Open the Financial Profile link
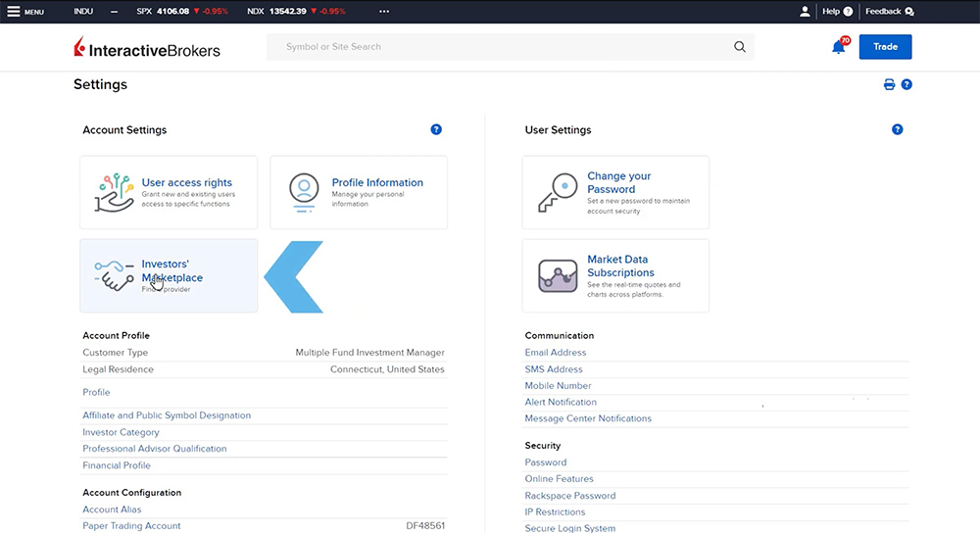The height and width of the screenshot is (533, 980). (117, 465)
